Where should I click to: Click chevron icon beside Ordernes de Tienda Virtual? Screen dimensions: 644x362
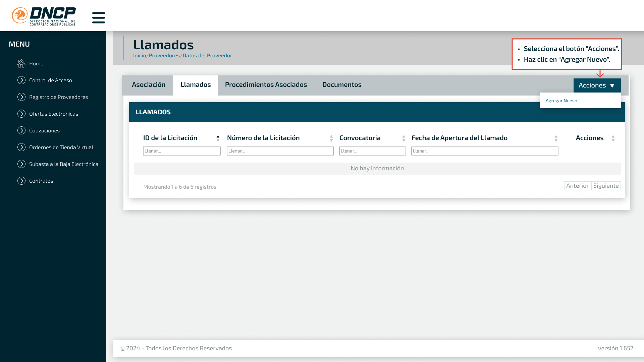[x=21, y=147]
